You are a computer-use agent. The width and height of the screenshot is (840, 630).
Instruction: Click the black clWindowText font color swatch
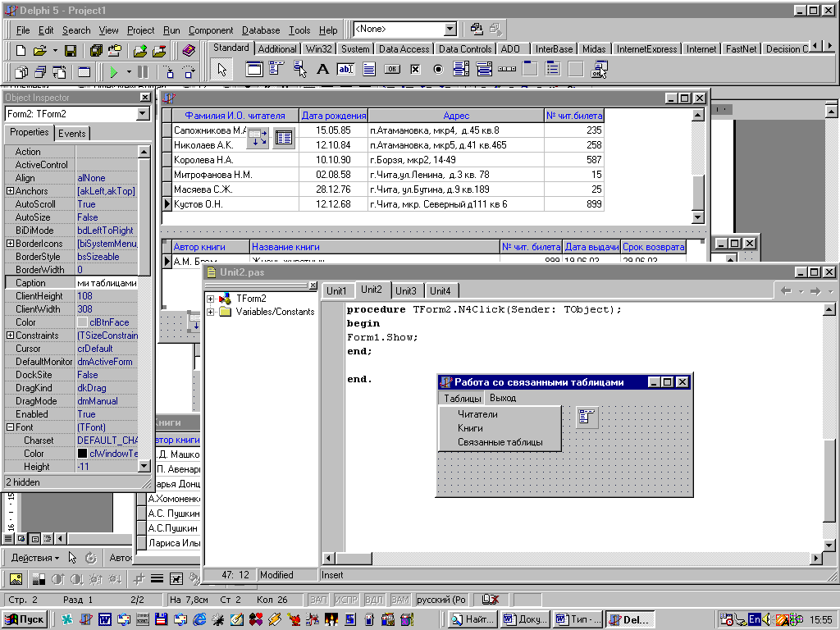(x=82, y=453)
